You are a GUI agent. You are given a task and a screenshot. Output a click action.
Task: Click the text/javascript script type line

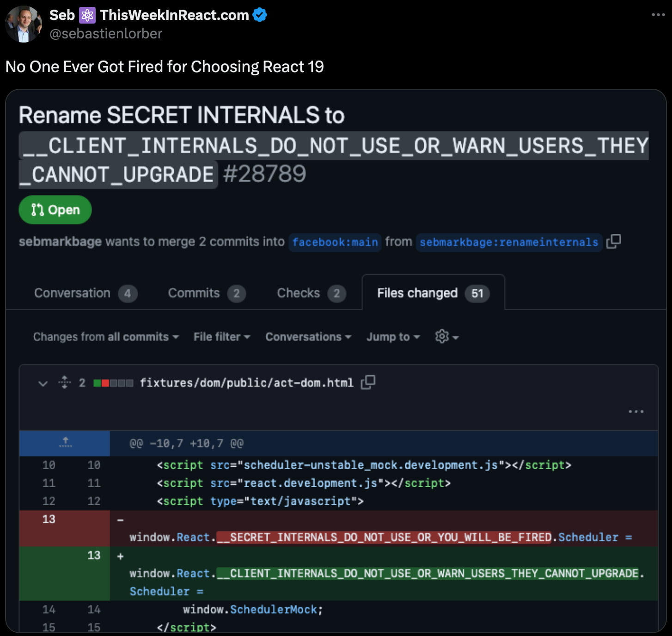(260, 501)
